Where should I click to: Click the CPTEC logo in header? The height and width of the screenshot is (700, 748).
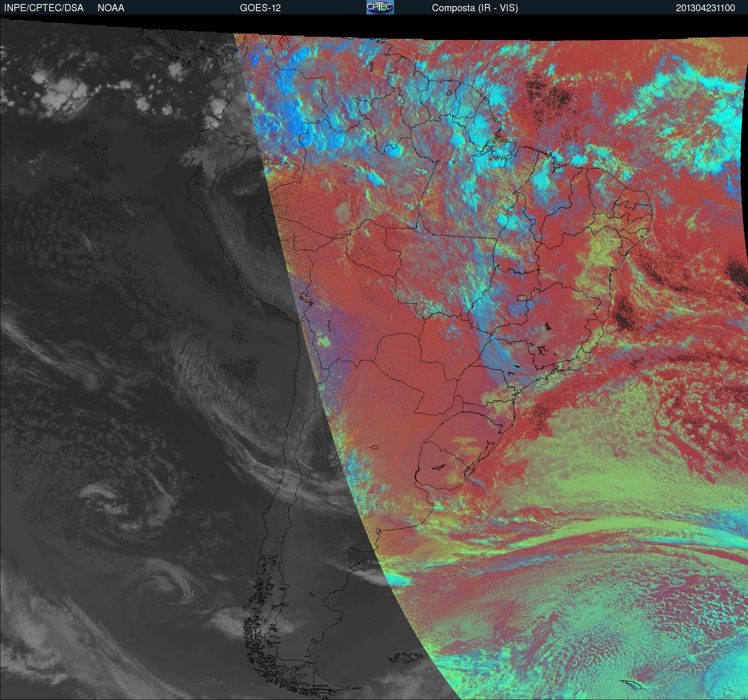click(380, 7)
